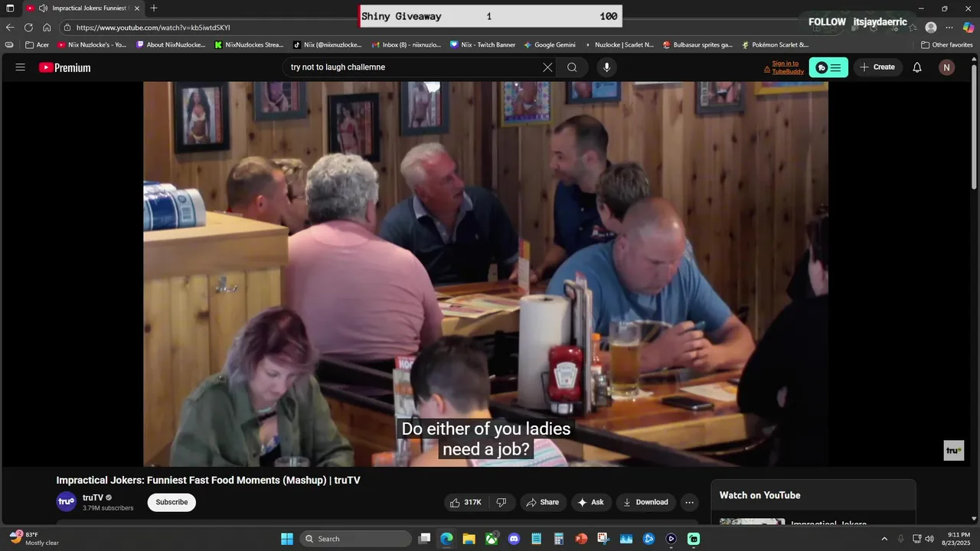Open the About NiixNuzlocke bookmark

(x=170, y=45)
